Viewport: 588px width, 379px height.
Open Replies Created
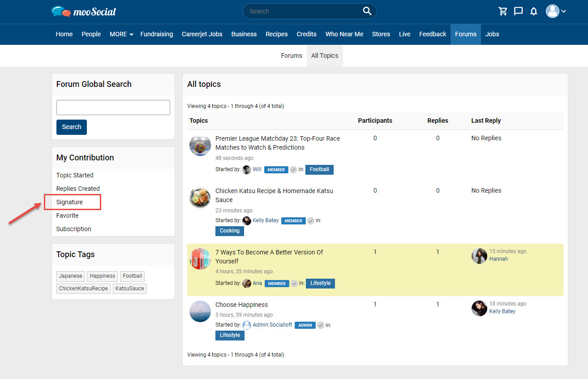click(x=78, y=189)
